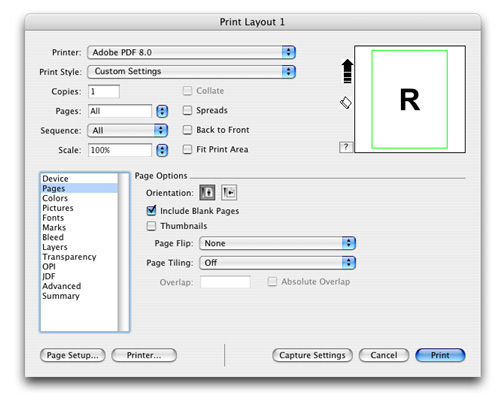The image size is (503, 406).
Task: Click the page preview thumbnail with R
Action: (410, 99)
